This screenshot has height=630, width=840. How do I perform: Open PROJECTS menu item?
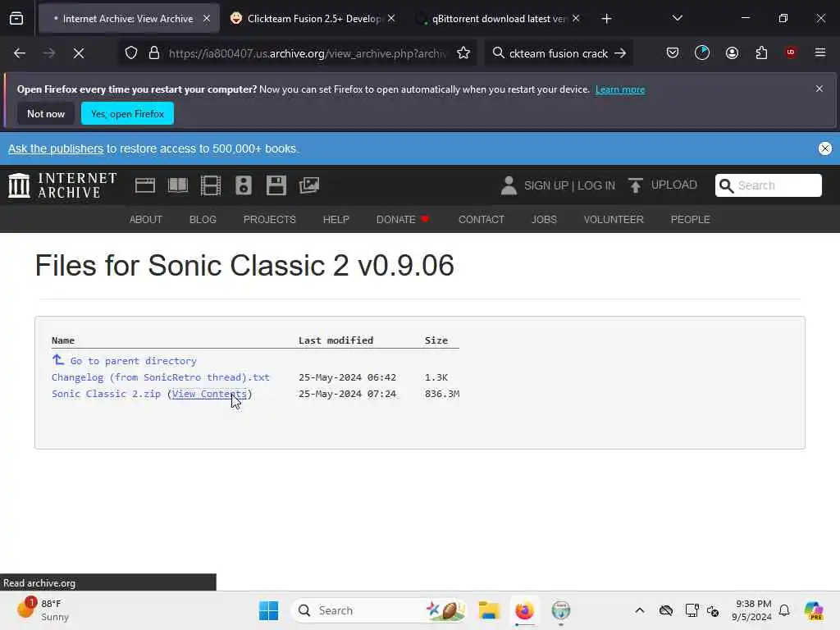point(269,220)
